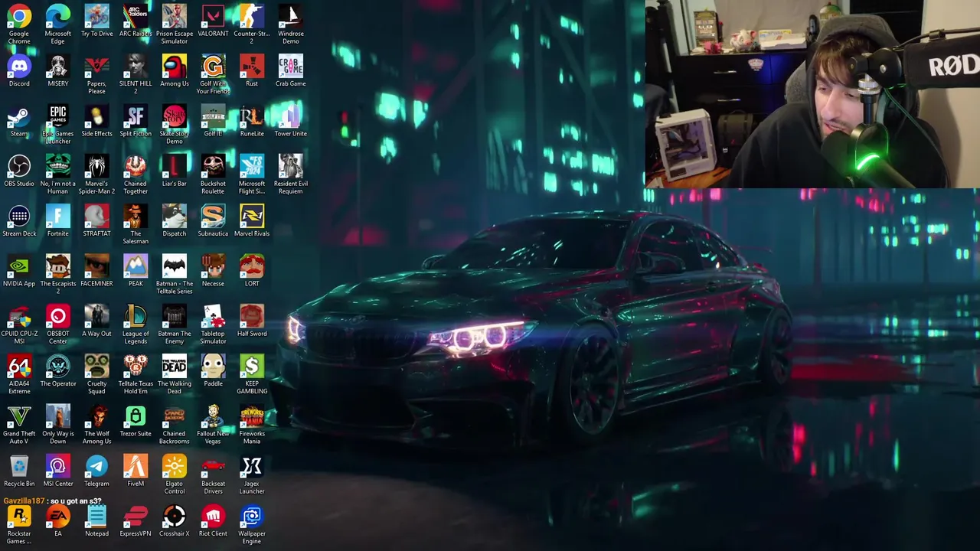Screen dimensions: 980x551
Task: Click the Fallout New Vegas icon
Action: 213,416
